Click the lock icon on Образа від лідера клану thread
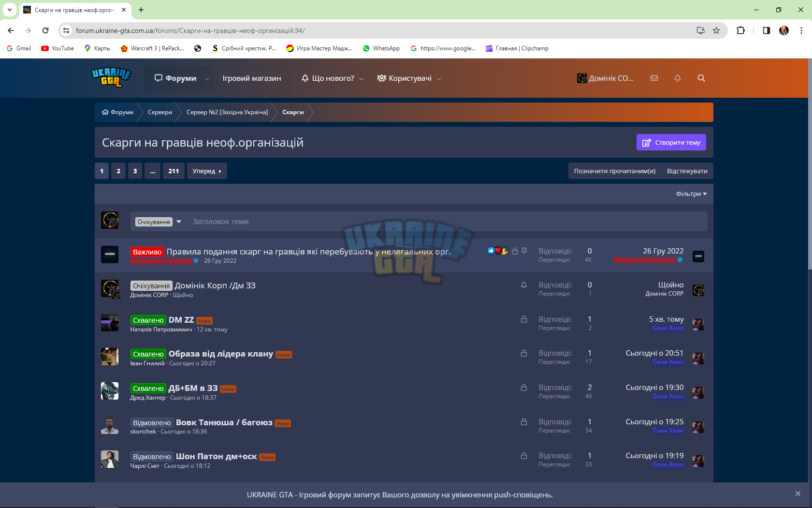This screenshot has width=812, height=508. click(523, 353)
